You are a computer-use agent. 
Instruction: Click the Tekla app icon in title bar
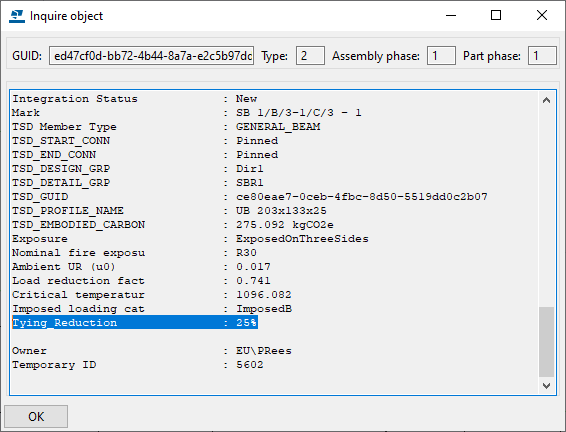17,16
